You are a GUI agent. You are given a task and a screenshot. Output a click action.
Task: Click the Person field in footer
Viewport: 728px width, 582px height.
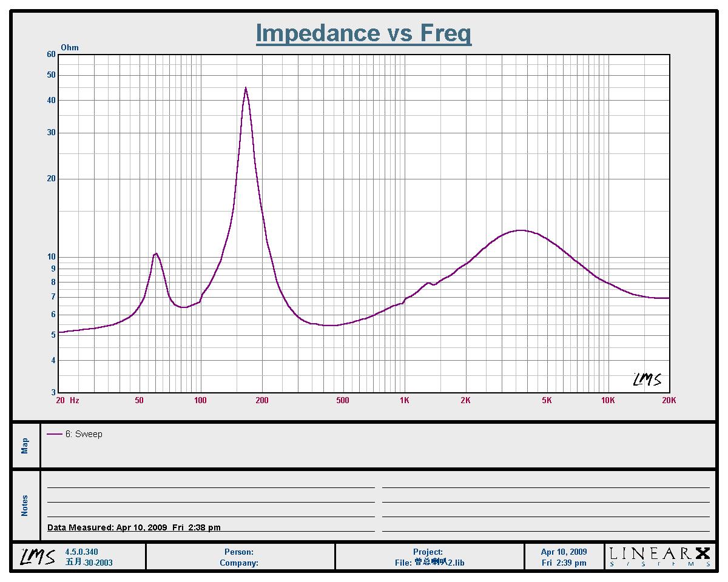pyautogui.click(x=239, y=552)
